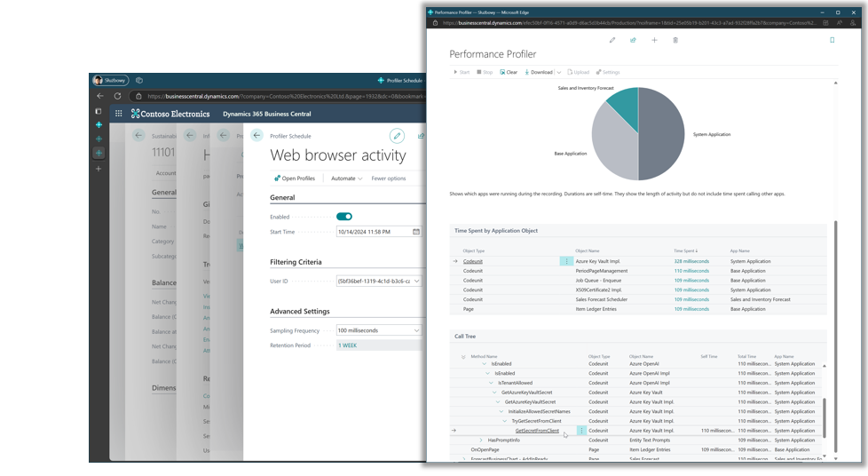Click the Contoso Electronics logo
Screen dimensions: 868x476
click(170, 114)
